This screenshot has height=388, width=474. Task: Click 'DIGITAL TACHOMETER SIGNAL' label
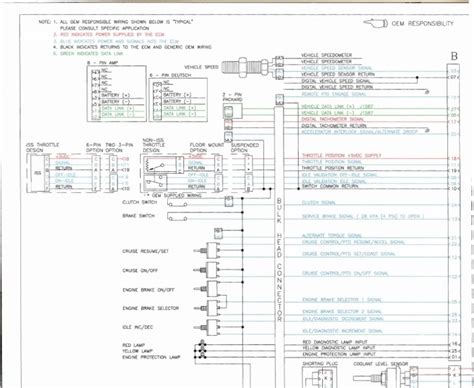[x=333, y=119]
